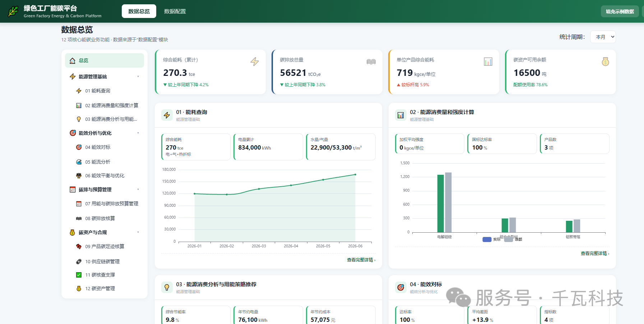Click the 2026-06 data point on line chart

(355, 175)
